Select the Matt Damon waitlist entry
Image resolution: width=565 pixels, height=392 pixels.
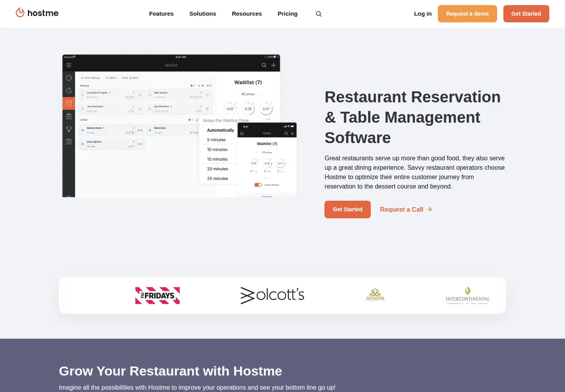point(179,95)
